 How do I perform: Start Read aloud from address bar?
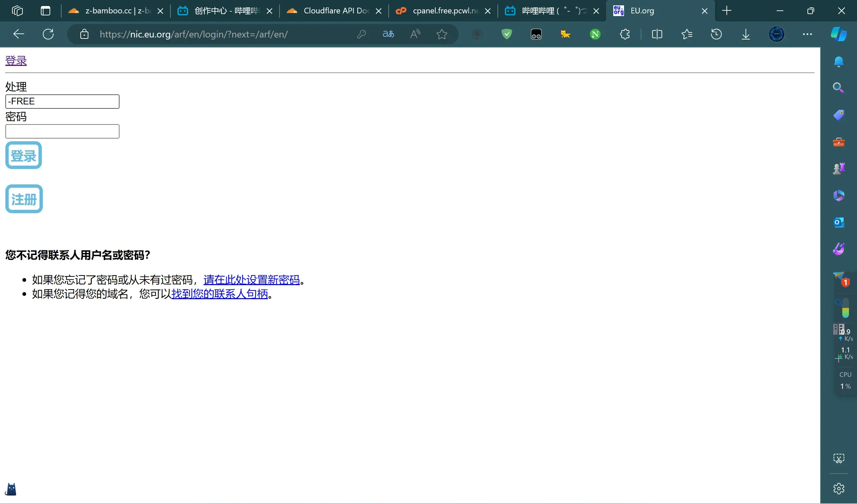click(x=415, y=34)
